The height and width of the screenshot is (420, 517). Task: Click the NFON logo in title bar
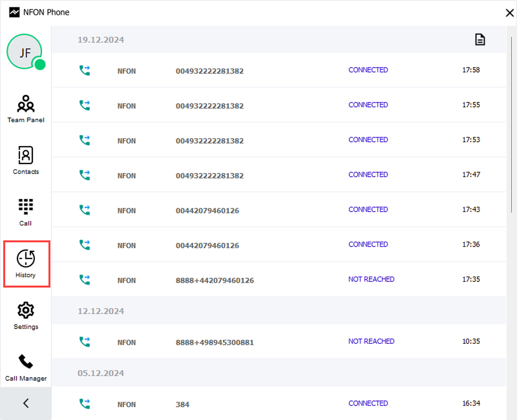(x=14, y=13)
